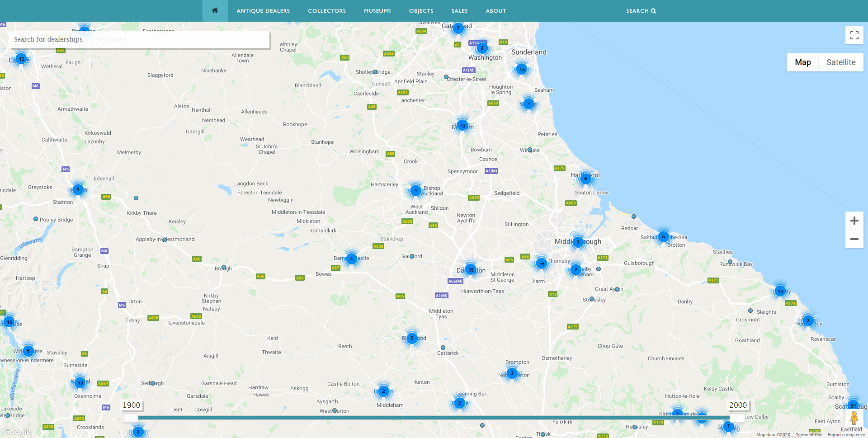
Task: Switch to Satellite map view
Action: tap(840, 62)
